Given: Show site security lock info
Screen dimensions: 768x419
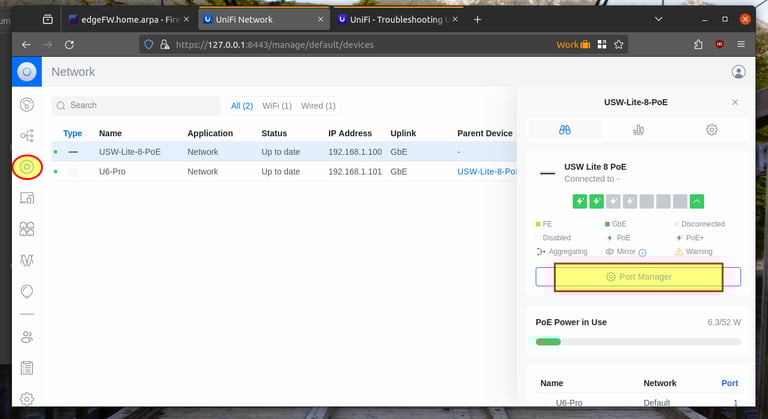Looking at the screenshot, I should [x=165, y=45].
